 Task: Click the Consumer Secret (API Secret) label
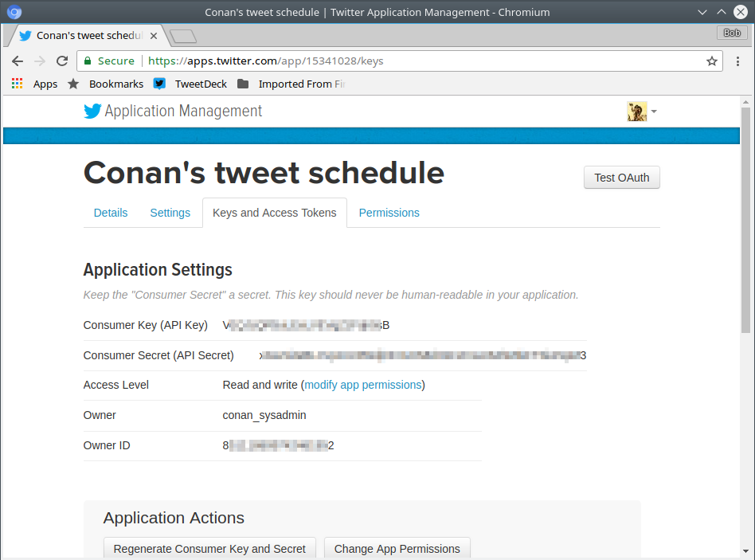tap(158, 355)
